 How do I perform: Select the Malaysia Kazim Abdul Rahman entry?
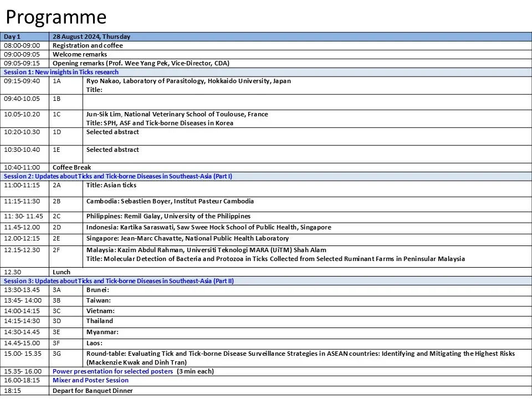(x=275, y=254)
